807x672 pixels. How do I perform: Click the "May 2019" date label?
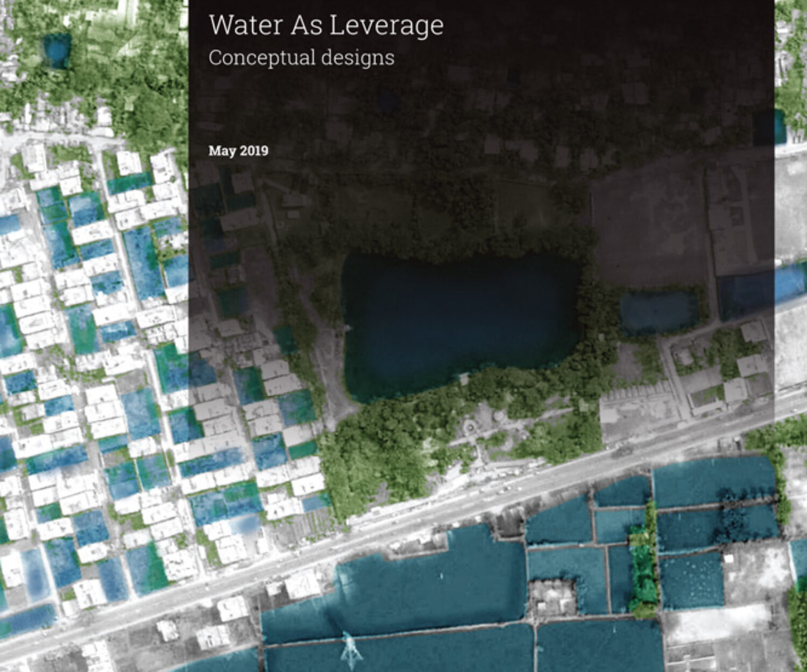[x=238, y=151]
